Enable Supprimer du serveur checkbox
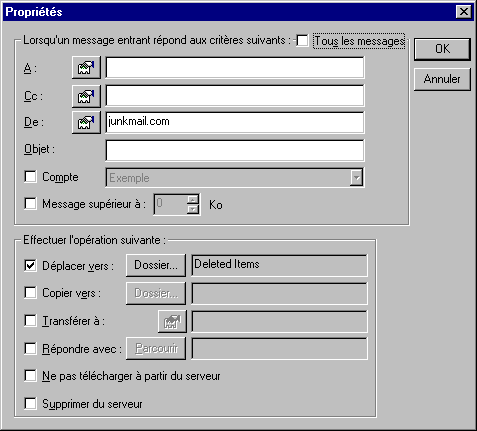This screenshot has height=431, width=477. 30,404
